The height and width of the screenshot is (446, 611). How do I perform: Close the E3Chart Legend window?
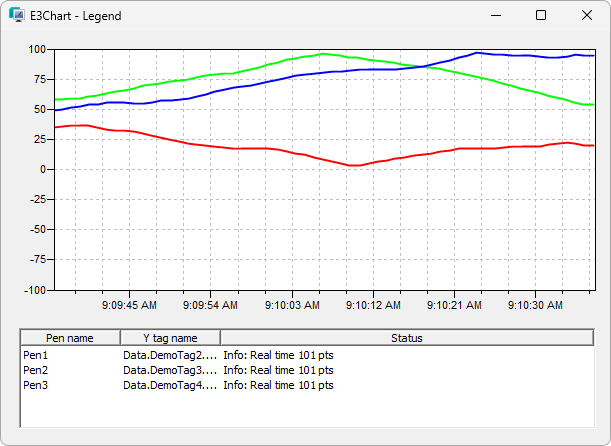(586, 16)
